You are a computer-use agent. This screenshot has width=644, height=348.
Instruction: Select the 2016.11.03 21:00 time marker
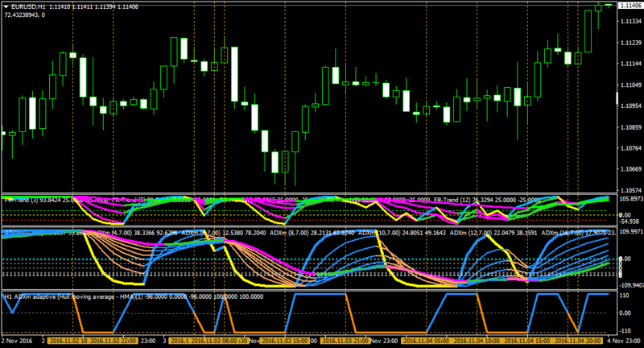pyautogui.click(x=346, y=341)
